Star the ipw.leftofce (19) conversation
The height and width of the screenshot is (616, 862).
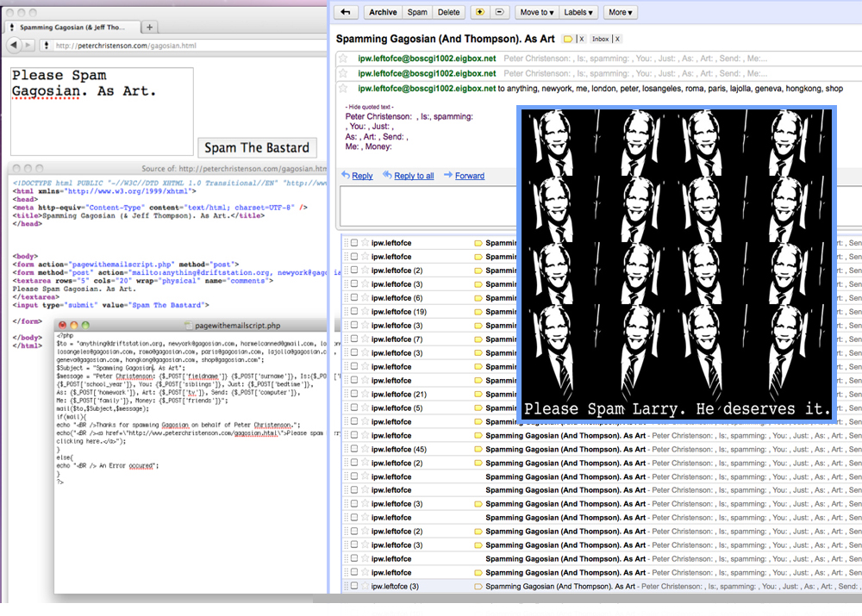(x=365, y=311)
